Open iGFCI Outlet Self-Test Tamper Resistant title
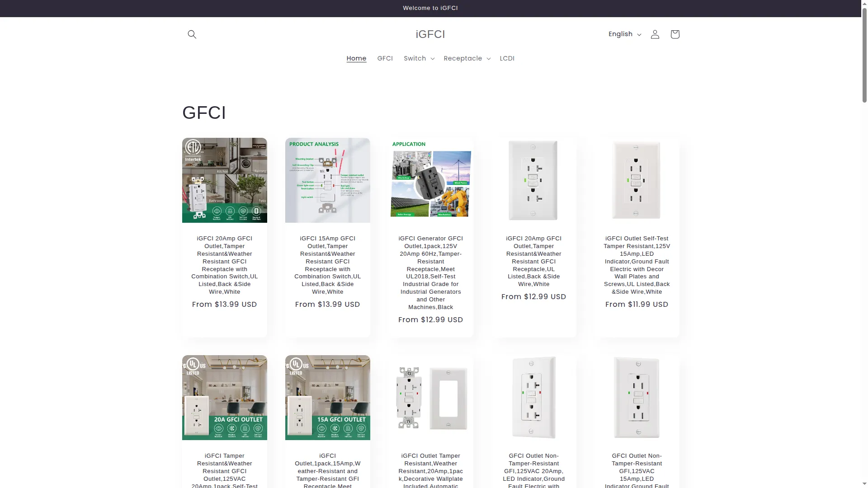868x488 pixels. tap(637, 265)
